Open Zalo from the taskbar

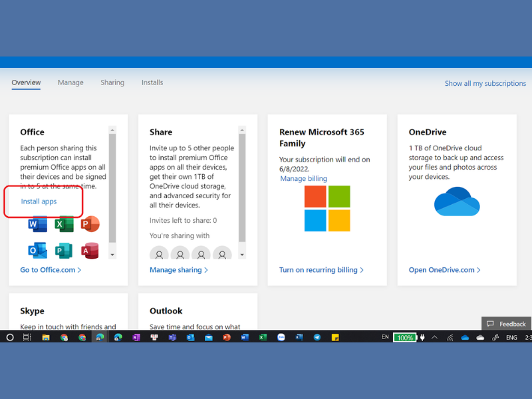coord(281,337)
